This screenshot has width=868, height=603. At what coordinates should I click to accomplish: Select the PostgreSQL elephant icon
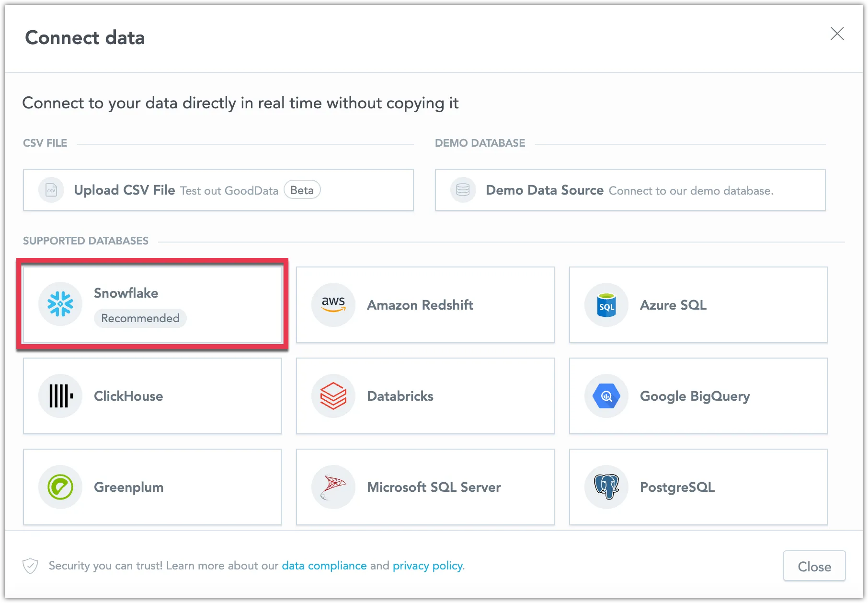[605, 487]
